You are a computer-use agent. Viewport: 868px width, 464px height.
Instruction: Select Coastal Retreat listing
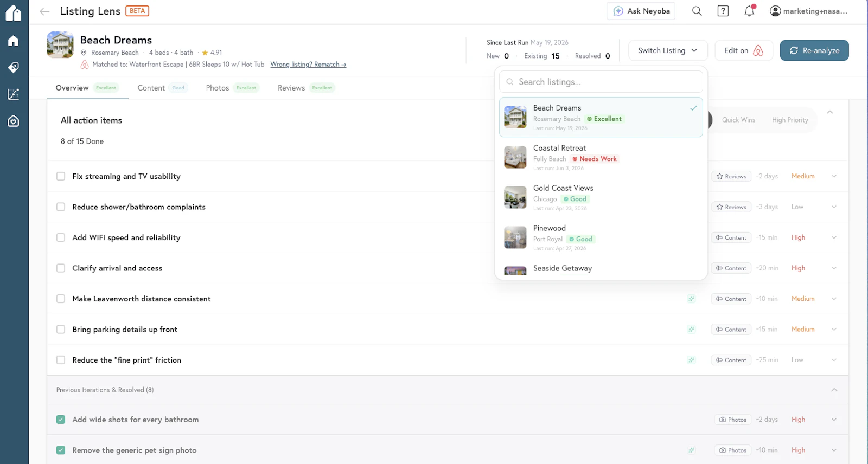point(601,157)
